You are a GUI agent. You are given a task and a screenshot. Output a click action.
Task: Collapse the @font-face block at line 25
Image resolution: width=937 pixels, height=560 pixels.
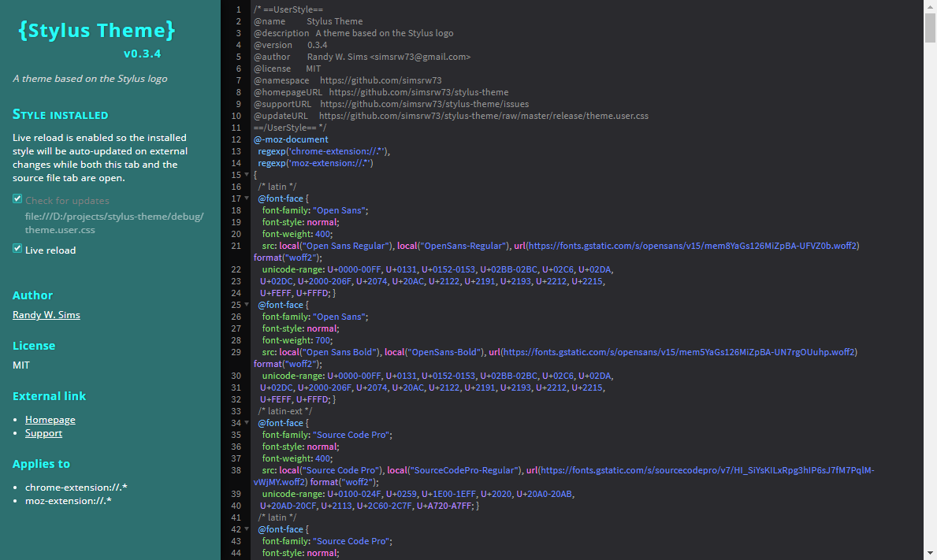247,305
